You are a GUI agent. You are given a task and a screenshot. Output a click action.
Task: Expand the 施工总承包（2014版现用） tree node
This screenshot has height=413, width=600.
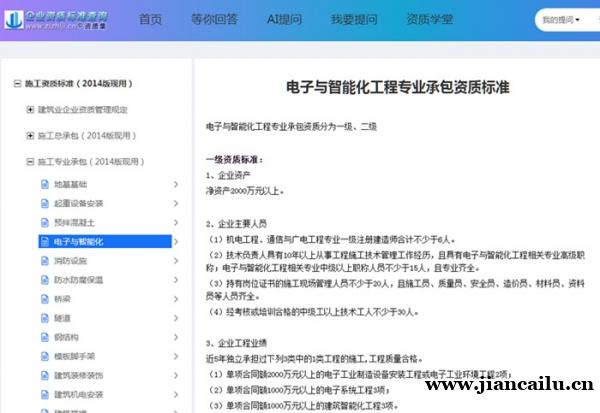30,135
